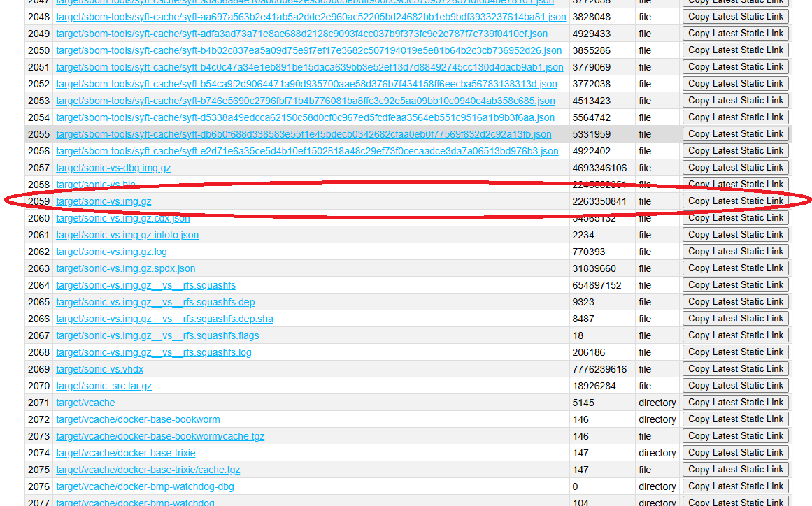812x506 pixels.
Task: Copy Latest Static Link for row 2049
Action: [x=735, y=33]
